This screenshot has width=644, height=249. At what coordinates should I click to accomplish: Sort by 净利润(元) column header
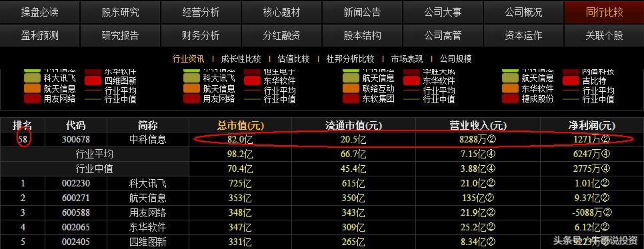tap(592, 126)
